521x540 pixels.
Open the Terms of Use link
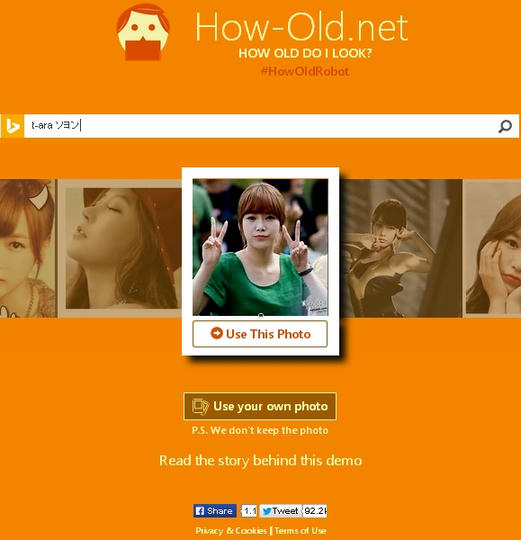pos(300,531)
